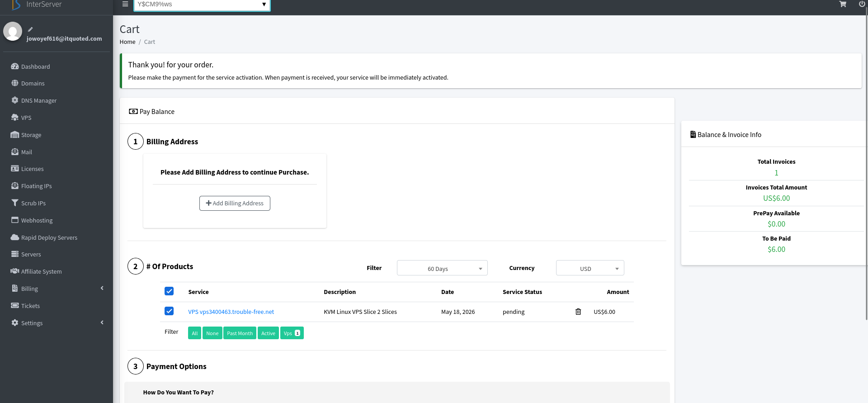Viewport: 868px width, 403px height.
Task: Click the jowoyef616@itquoted.com account name
Action: click(64, 38)
